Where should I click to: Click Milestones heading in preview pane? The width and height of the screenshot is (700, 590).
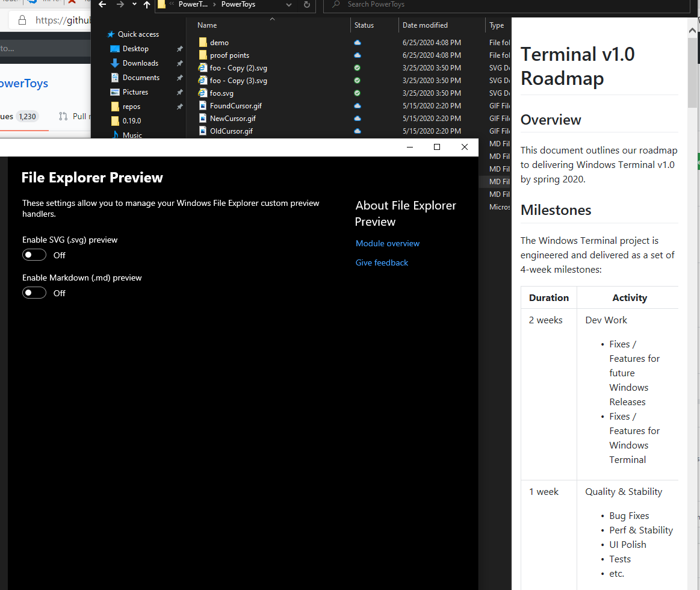[x=556, y=210]
